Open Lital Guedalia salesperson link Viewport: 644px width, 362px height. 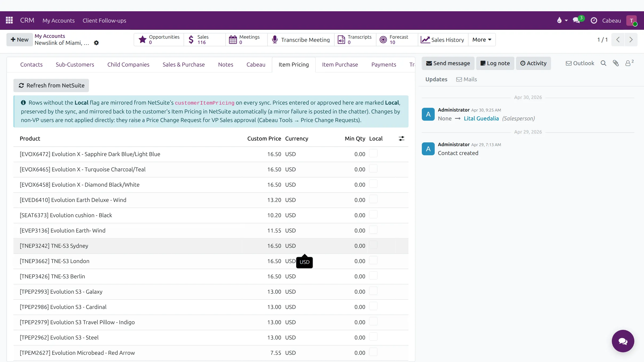coord(481,119)
